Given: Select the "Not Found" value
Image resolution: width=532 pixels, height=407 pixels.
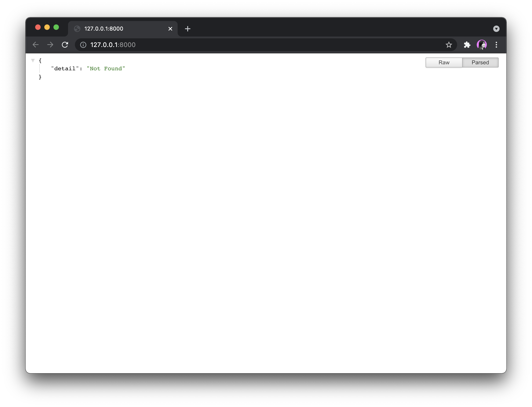Looking at the screenshot, I should coord(106,69).
